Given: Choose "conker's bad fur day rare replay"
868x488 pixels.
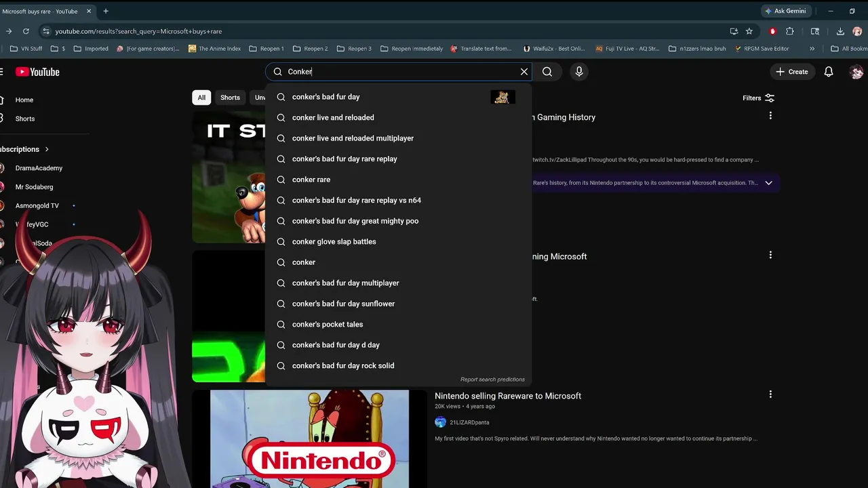Looking at the screenshot, I should point(399,159).
